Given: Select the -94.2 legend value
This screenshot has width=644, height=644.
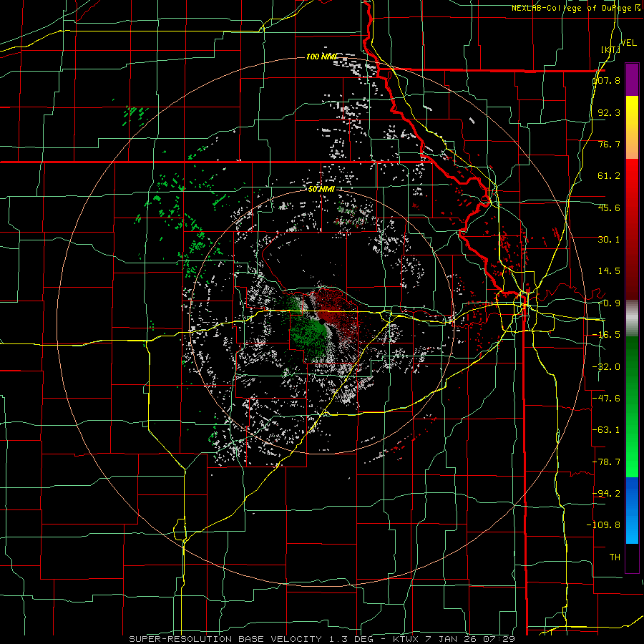Looking at the screenshot, I should coord(606,493).
